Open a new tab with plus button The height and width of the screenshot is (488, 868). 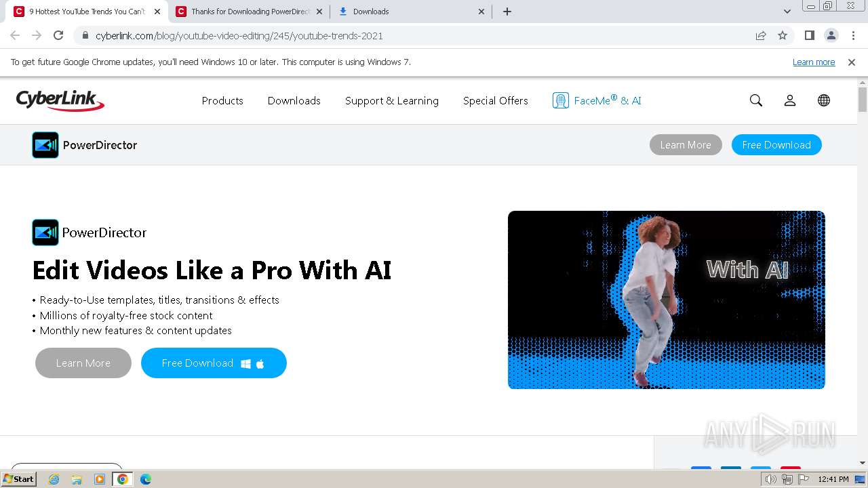pyautogui.click(x=507, y=12)
